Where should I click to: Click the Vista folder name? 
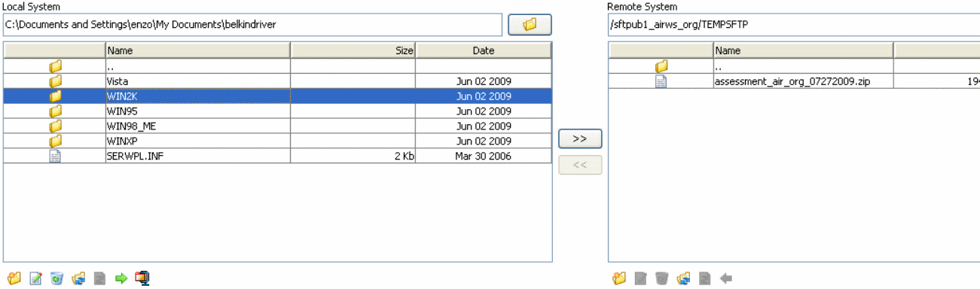click(118, 81)
